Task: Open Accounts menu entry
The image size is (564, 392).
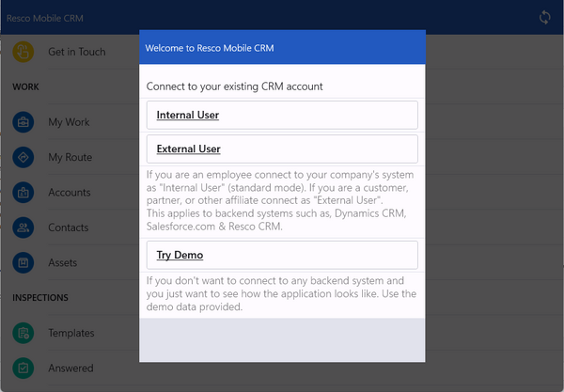Action: (70, 193)
